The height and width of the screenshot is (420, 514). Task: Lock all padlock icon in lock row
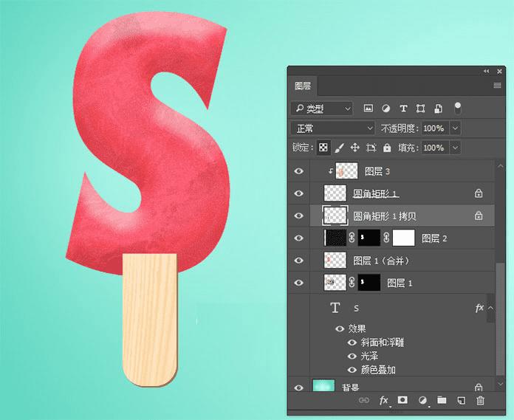pos(387,148)
